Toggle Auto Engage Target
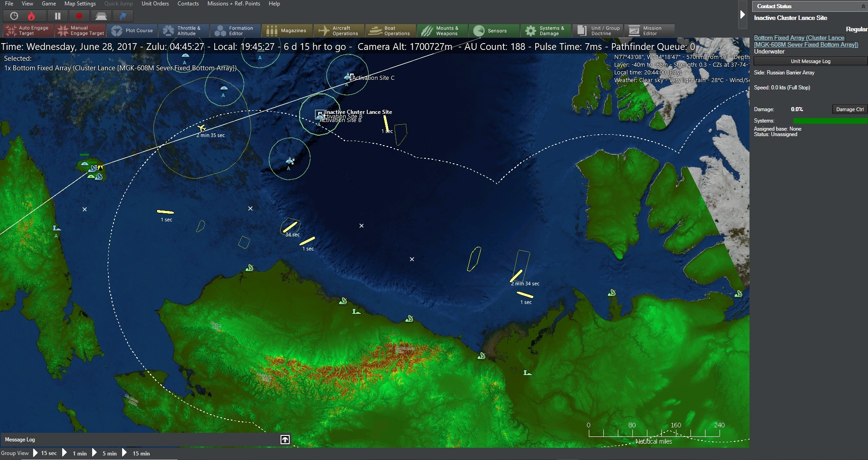868x460 pixels. (x=27, y=30)
